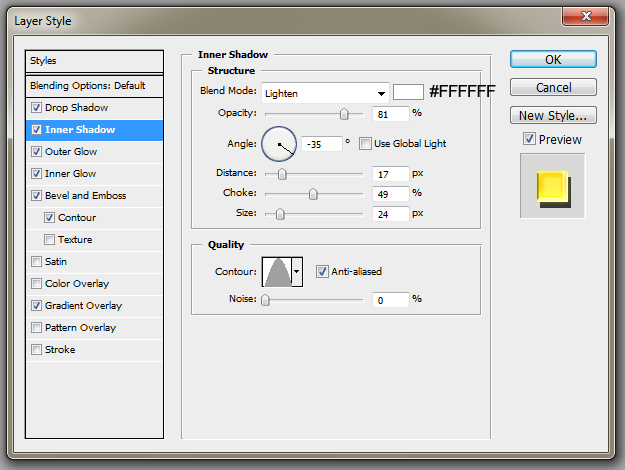Open the contour picker dropdown arrow
Image resolution: width=625 pixels, height=470 pixels.
tap(297, 272)
